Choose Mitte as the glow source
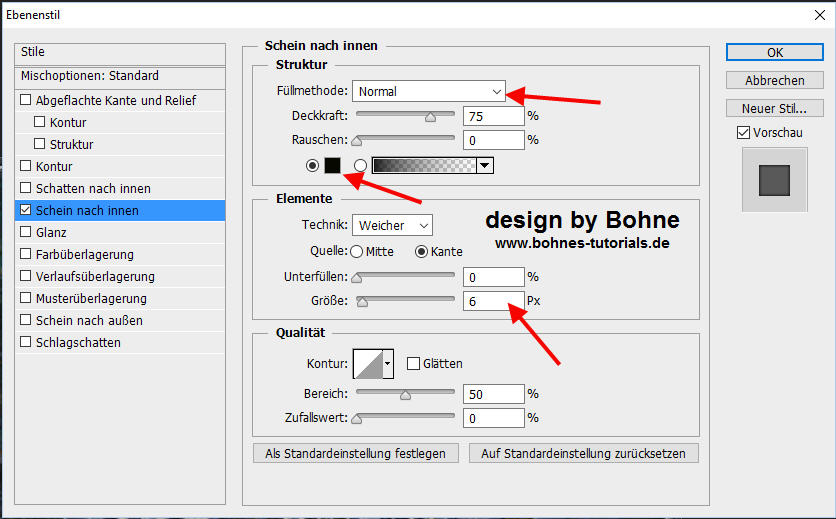The height and width of the screenshot is (519, 836). click(x=357, y=251)
